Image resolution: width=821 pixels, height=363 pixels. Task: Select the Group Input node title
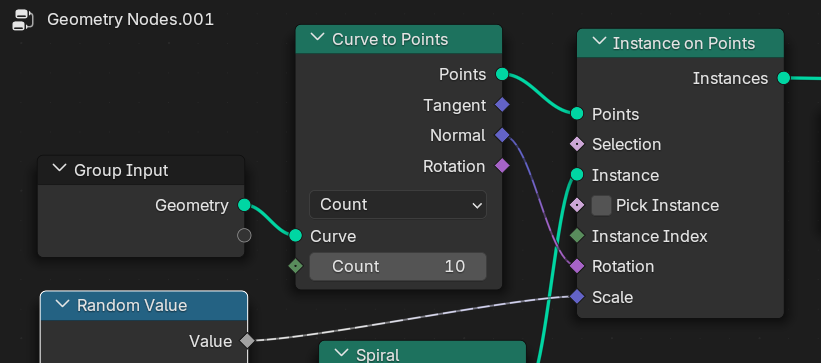[121, 170]
